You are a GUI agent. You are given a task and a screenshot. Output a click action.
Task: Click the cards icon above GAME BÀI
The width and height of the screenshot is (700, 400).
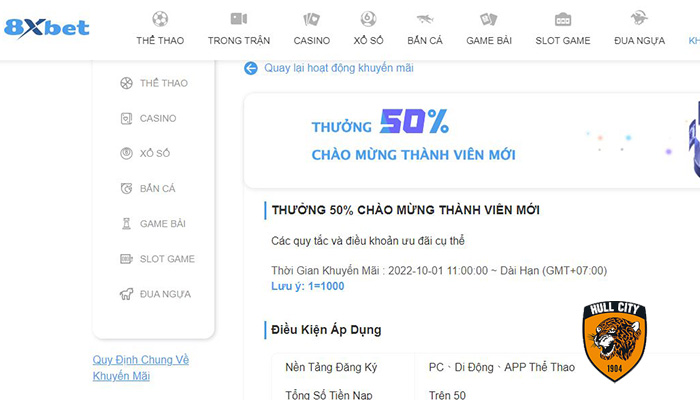point(488,19)
